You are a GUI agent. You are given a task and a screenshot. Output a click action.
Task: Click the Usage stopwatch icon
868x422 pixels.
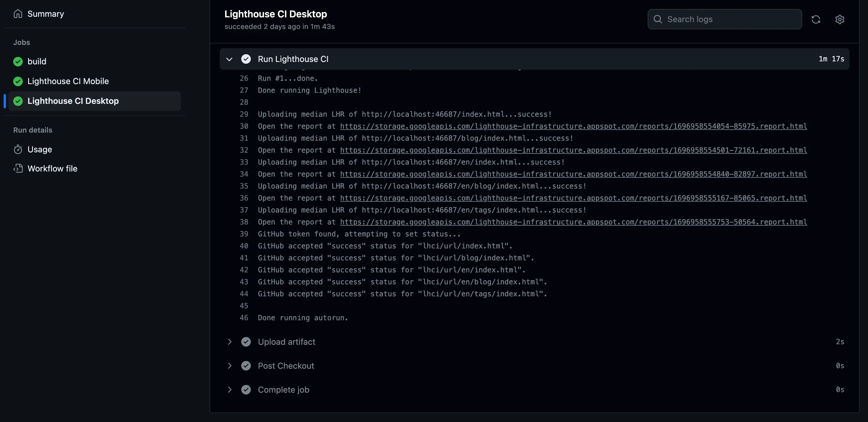[18, 149]
